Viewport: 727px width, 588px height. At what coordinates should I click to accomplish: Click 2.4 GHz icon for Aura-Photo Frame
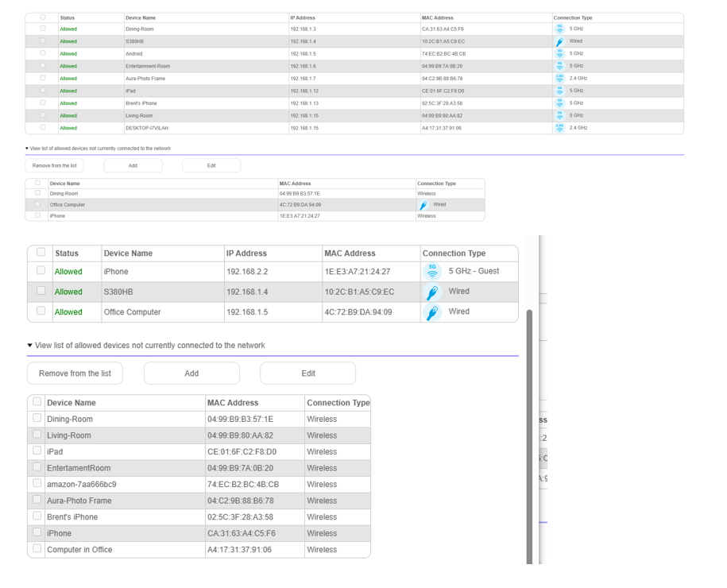coord(559,79)
